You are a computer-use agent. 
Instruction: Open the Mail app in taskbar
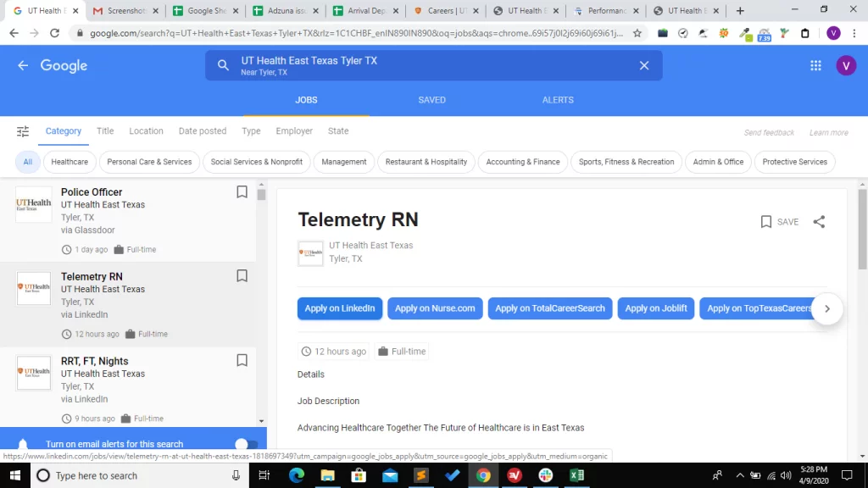tap(390, 475)
